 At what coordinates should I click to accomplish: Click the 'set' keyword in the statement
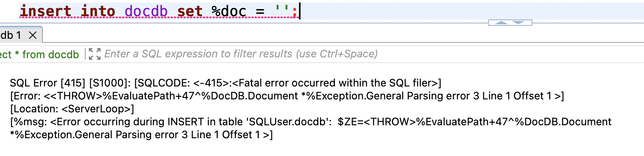(189, 11)
